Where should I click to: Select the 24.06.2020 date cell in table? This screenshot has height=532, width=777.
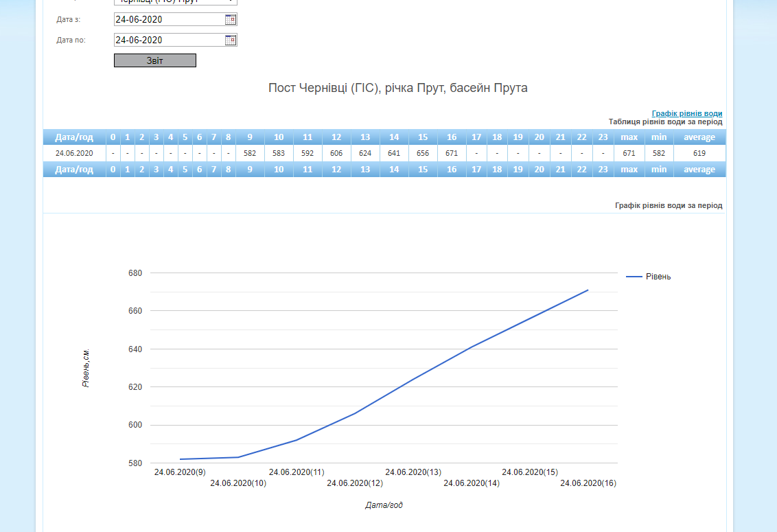pyautogui.click(x=74, y=153)
